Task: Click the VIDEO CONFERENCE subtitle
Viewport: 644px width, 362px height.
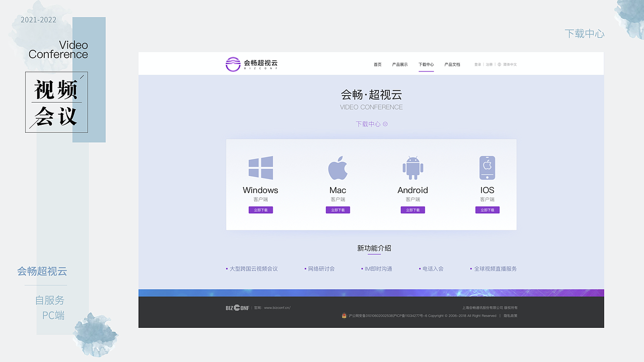Action: 371,107
